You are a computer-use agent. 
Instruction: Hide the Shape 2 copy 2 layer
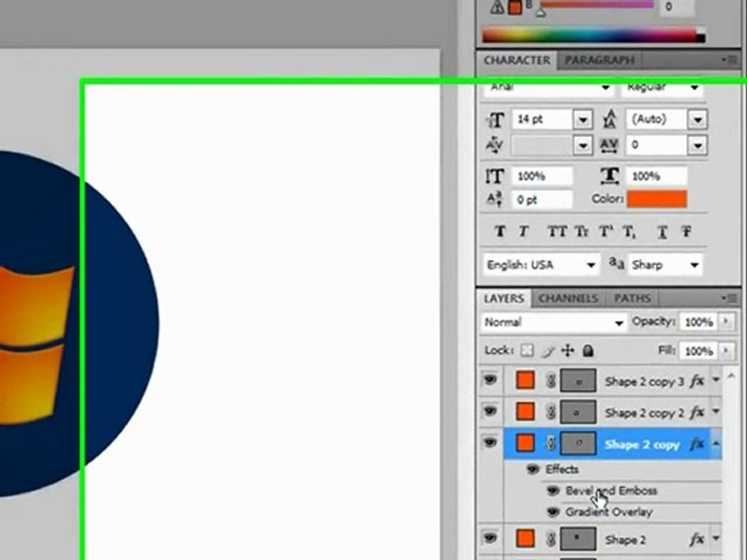pyautogui.click(x=489, y=411)
